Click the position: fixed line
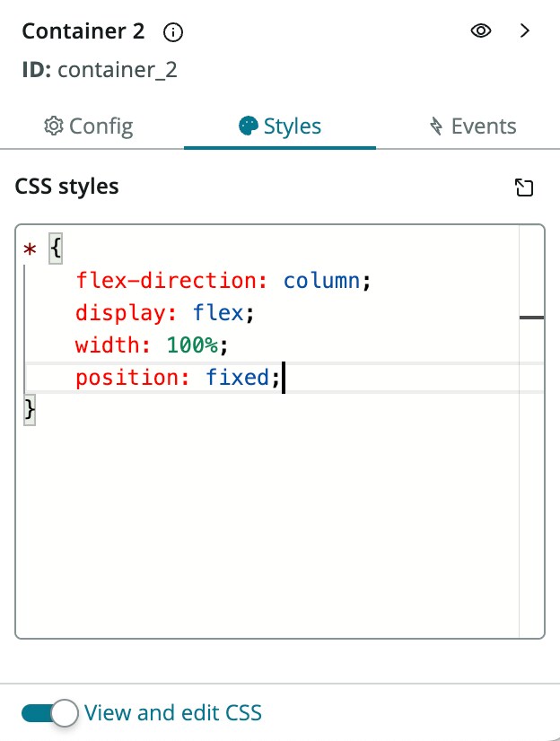The width and height of the screenshot is (560, 741). pos(179,378)
